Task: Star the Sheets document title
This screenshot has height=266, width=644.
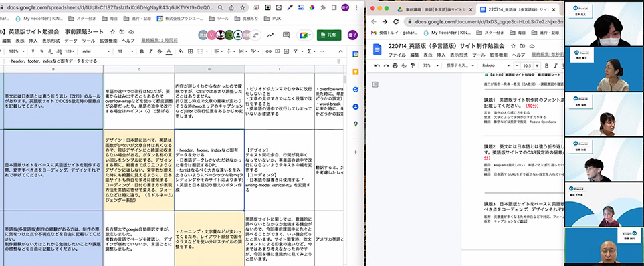Action: click(x=112, y=31)
